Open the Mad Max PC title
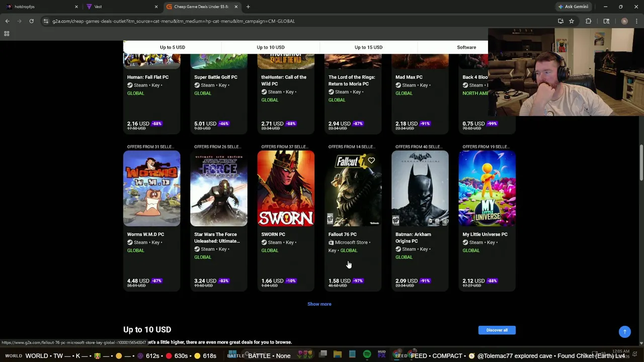The height and width of the screenshot is (362, 644). (x=409, y=77)
